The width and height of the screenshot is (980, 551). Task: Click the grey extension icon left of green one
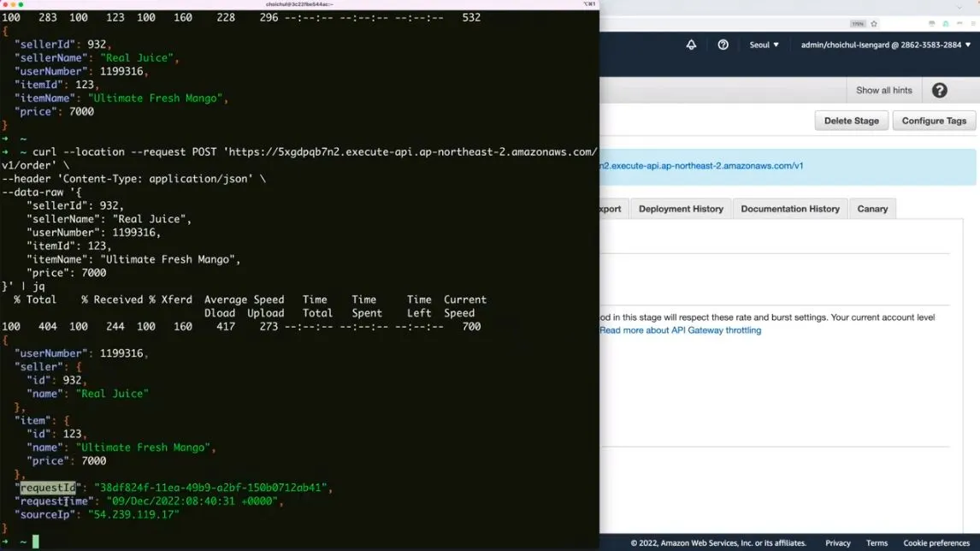click(x=931, y=24)
